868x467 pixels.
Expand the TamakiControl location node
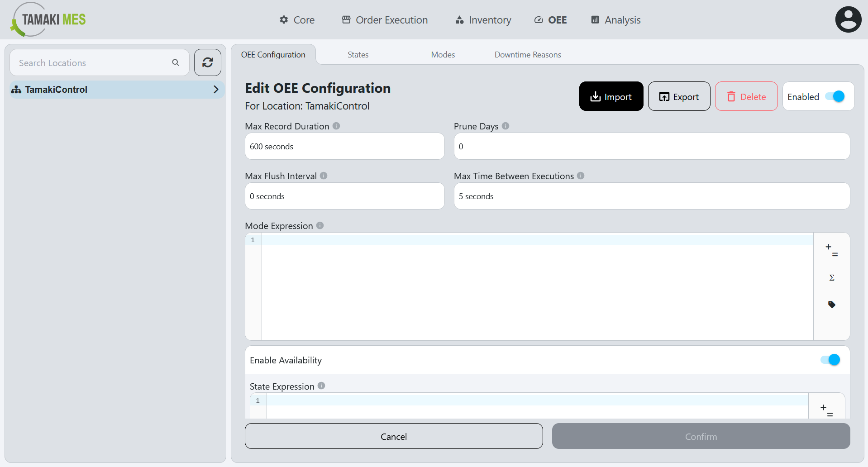[216, 89]
